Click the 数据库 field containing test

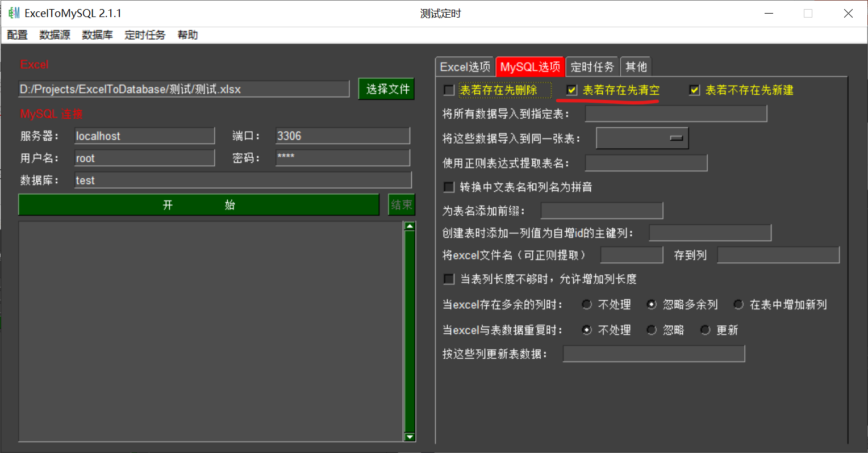(243, 180)
